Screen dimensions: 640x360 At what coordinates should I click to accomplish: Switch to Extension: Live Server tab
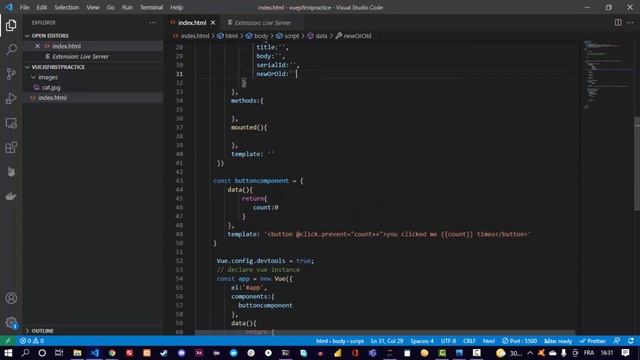(261, 23)
